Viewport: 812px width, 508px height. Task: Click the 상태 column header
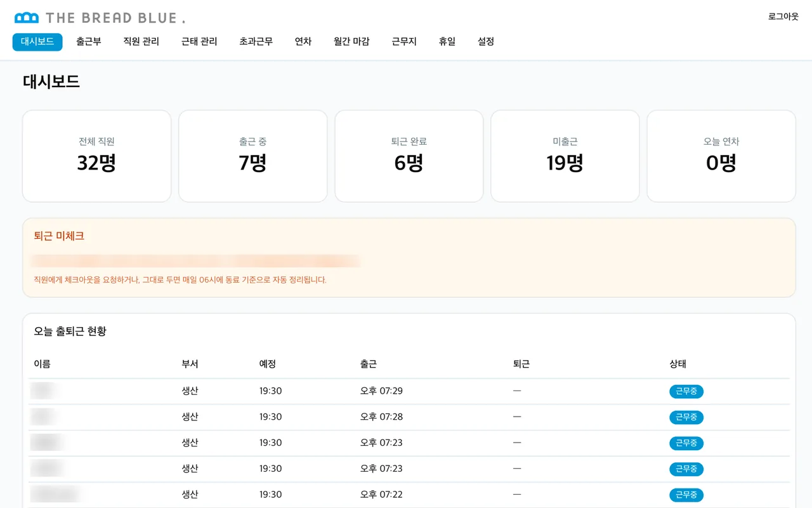(678, 364)
